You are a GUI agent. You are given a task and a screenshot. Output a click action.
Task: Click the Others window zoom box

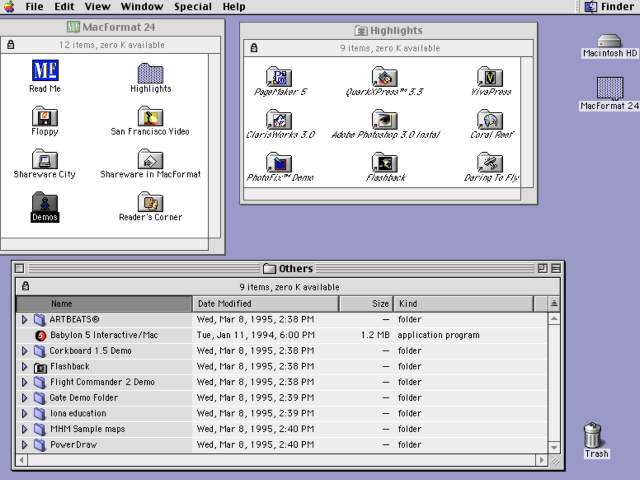click(x=542, y=269)
